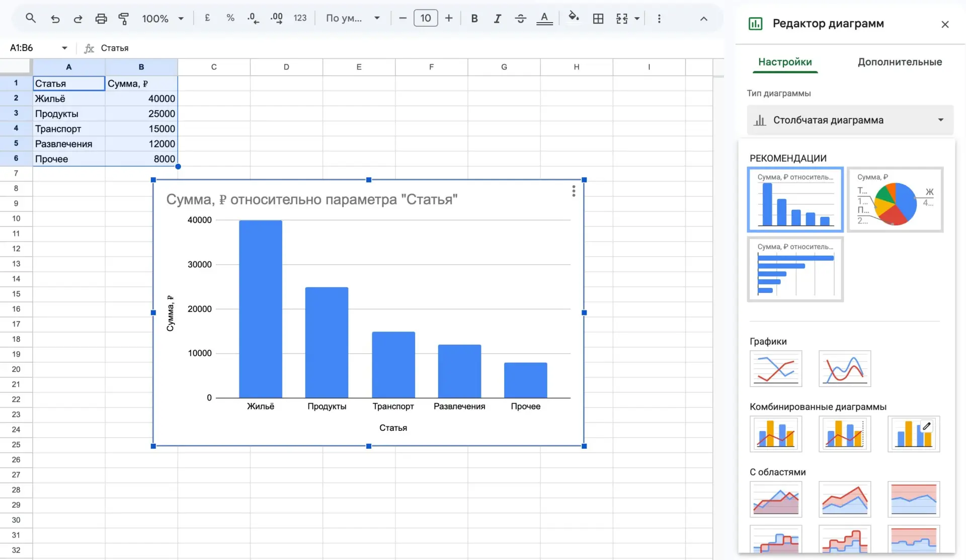Viewport: 966px width, 560px height.
Task: Choose the first area chart under С областями
Action: [776, 499]
